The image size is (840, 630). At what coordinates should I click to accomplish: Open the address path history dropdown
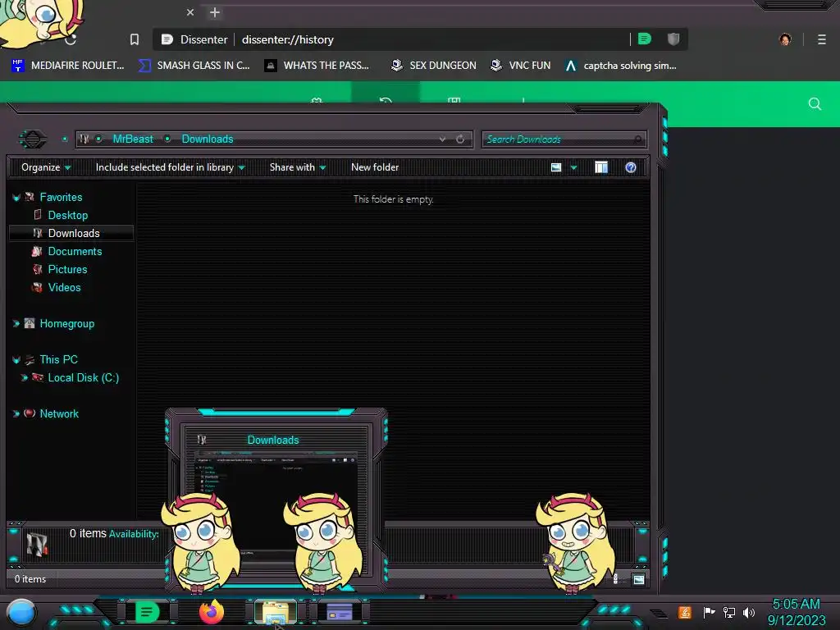pos(442,139)
